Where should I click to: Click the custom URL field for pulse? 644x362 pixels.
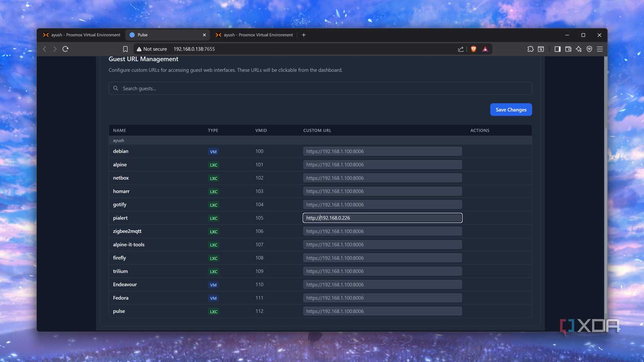[x=382, y=311]
